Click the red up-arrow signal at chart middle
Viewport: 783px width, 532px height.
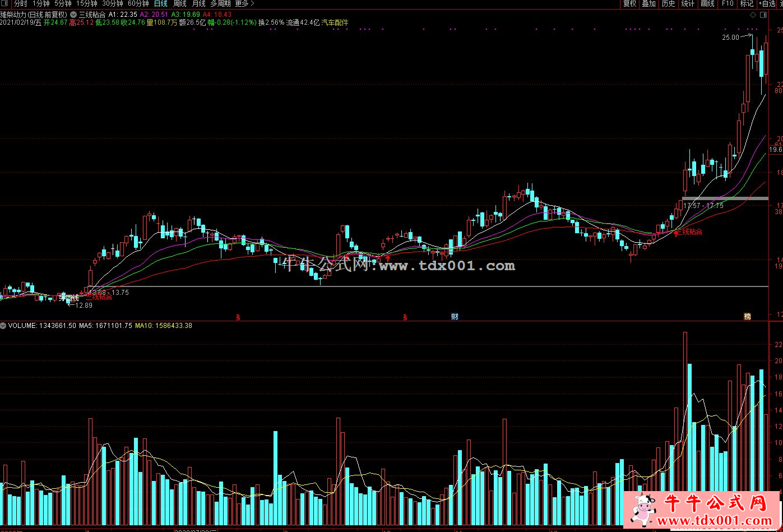pos(387,258)
